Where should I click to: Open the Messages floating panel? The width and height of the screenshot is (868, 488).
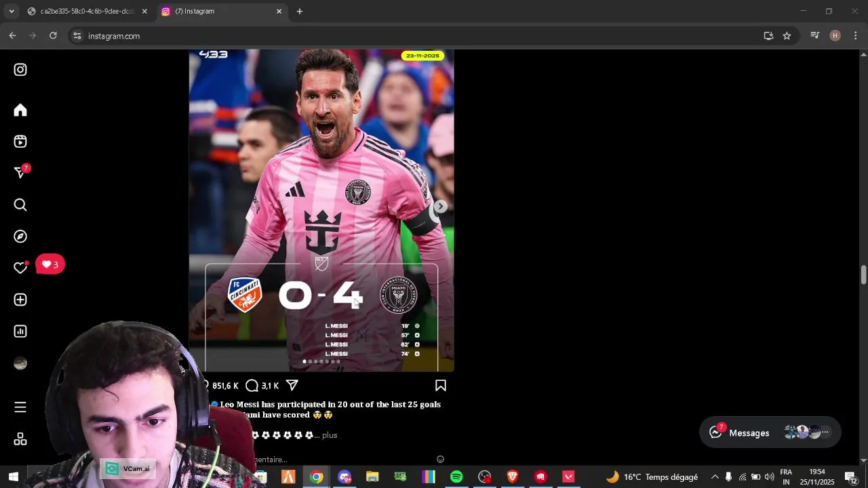pos(770,432)
